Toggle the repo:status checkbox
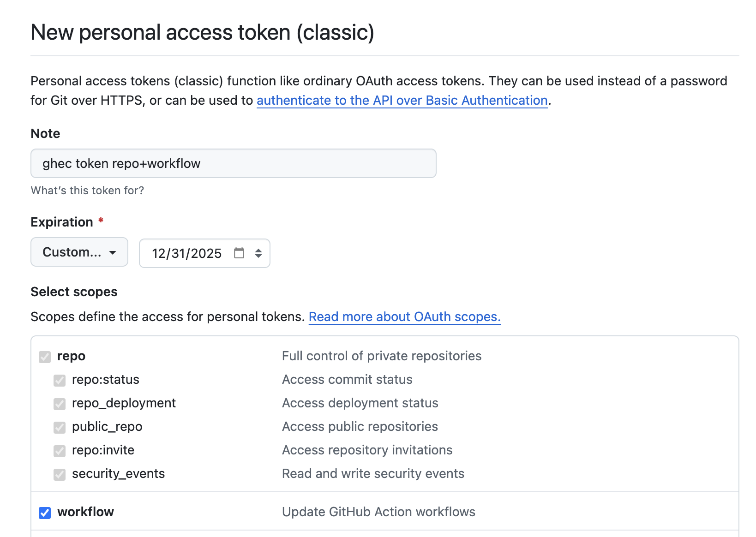 [60, 380]
